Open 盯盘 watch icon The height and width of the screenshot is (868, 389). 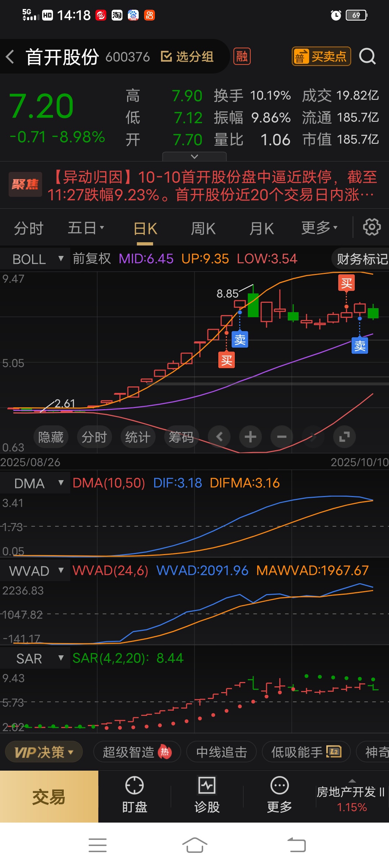135,795
